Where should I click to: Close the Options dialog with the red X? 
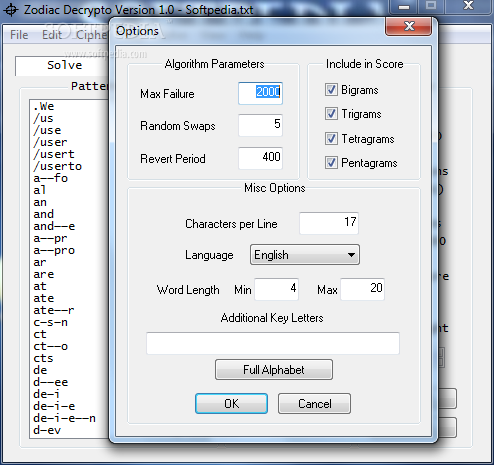[409, 26]
